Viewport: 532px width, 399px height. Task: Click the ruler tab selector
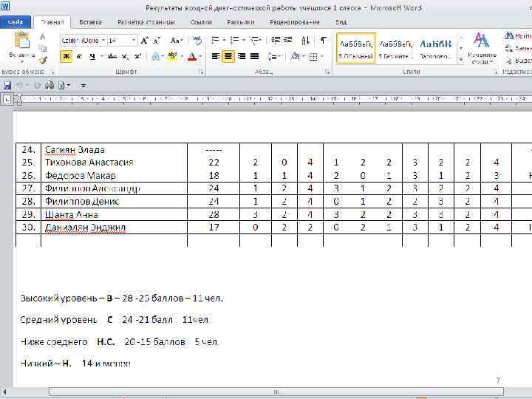click(x=7, y=100)
